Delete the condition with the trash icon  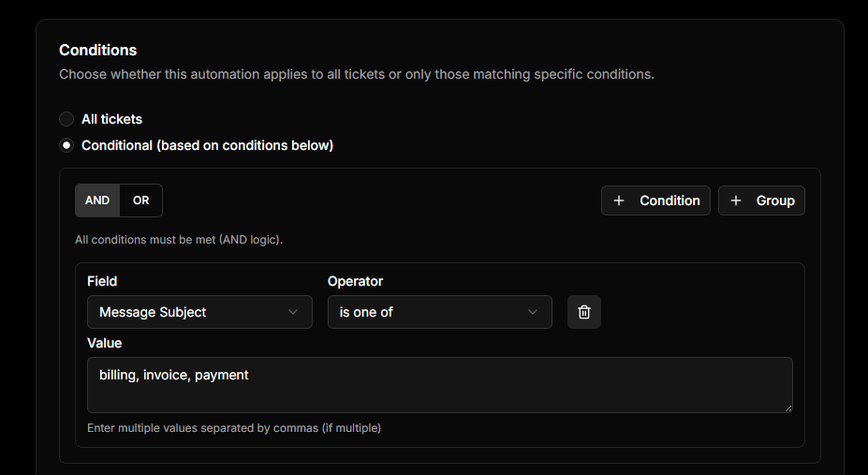click(584, 312)
